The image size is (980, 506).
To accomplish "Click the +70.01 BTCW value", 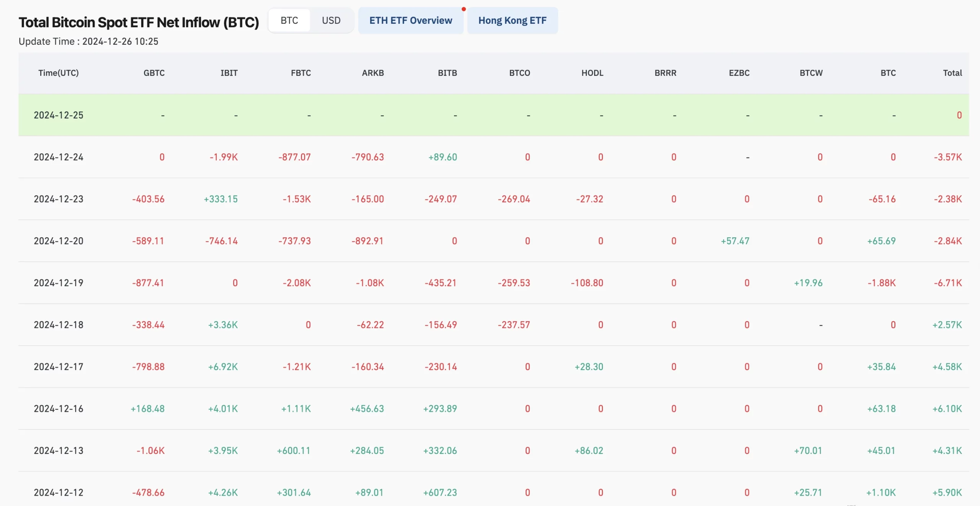I will 808,451.
